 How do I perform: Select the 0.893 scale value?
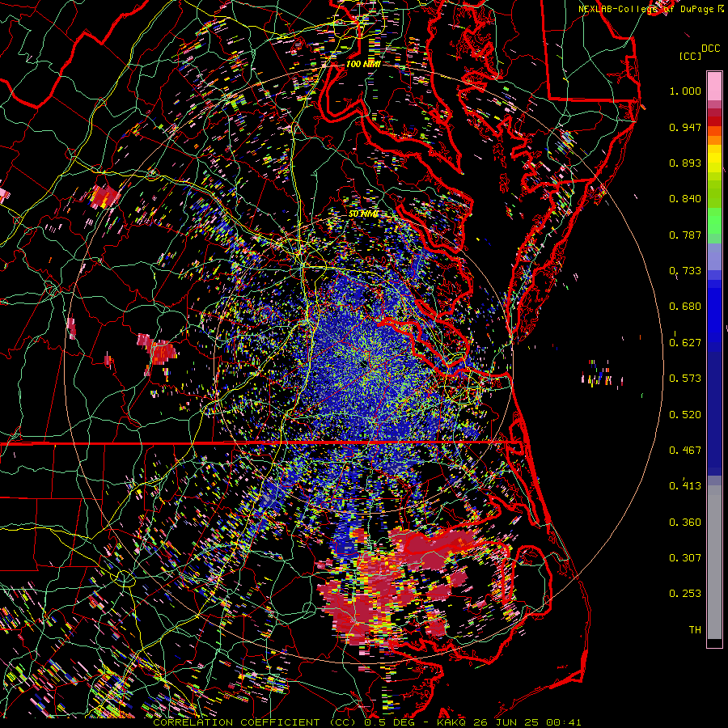[x=685, y=163]
